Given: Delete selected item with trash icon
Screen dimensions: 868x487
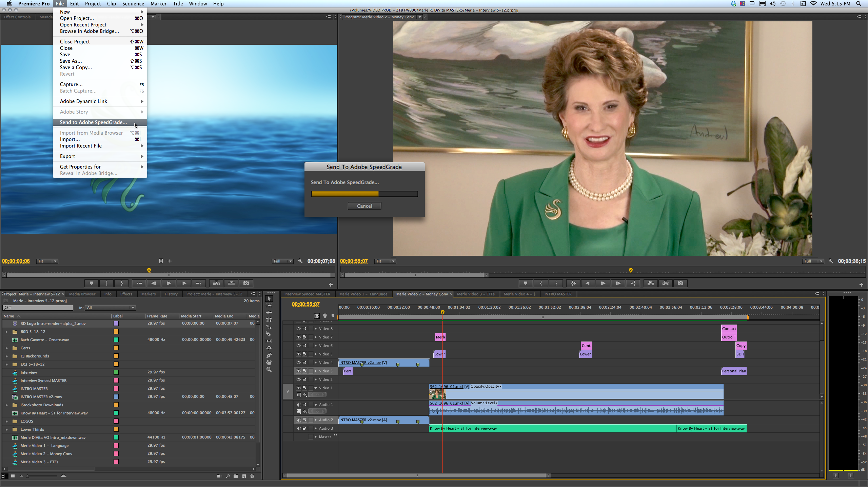Looking at the screenshot, I should pyautogui.click(x=252, y=476).
